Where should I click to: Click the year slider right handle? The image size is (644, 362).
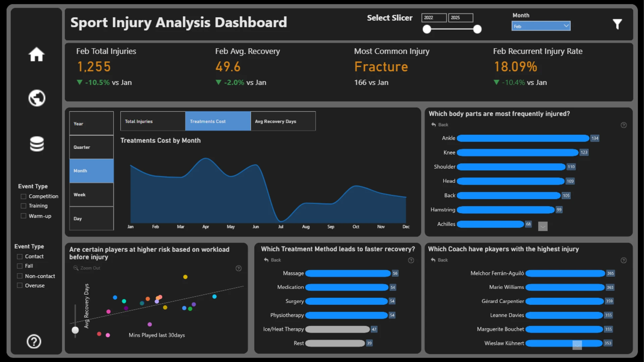click(477, 29)
